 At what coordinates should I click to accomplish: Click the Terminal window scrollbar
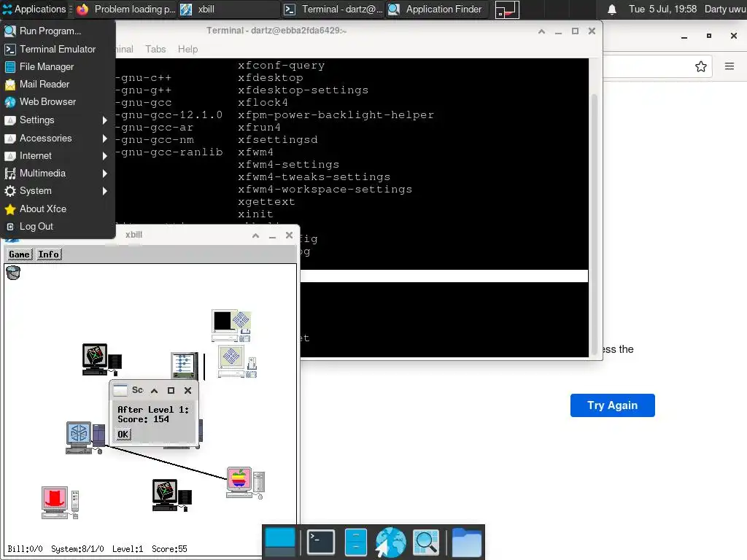[594, 224]
